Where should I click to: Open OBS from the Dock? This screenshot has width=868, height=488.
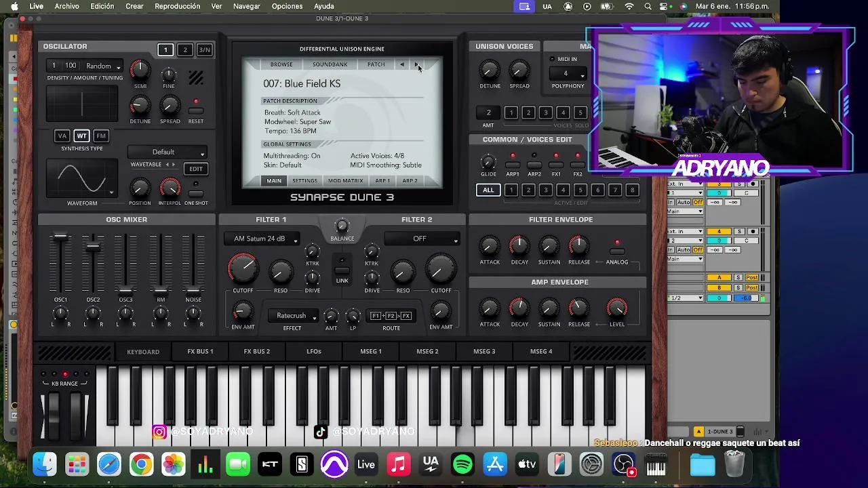[623, 465]
